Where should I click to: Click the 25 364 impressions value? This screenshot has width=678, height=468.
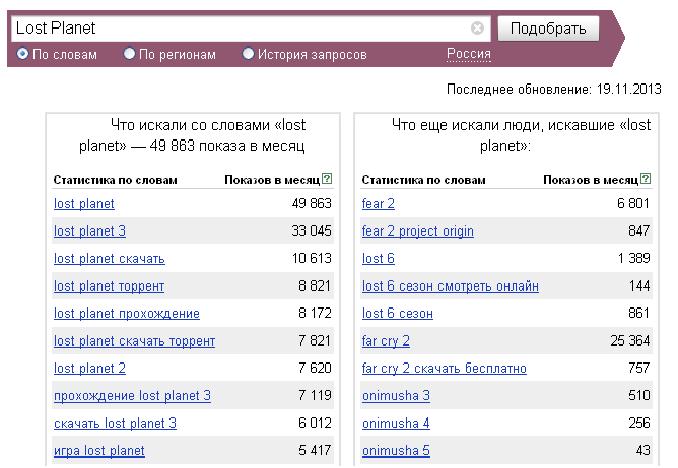(630, 340)
